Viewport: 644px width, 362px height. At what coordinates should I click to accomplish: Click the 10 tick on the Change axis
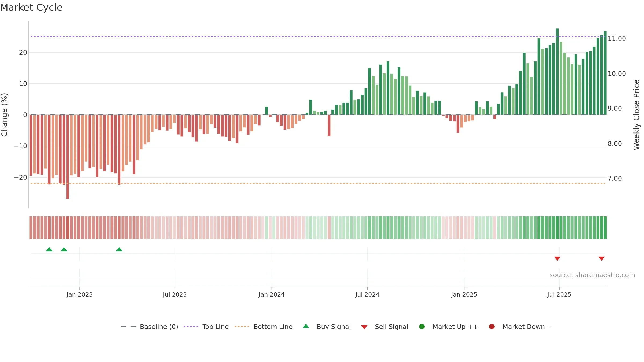[23, 84]
